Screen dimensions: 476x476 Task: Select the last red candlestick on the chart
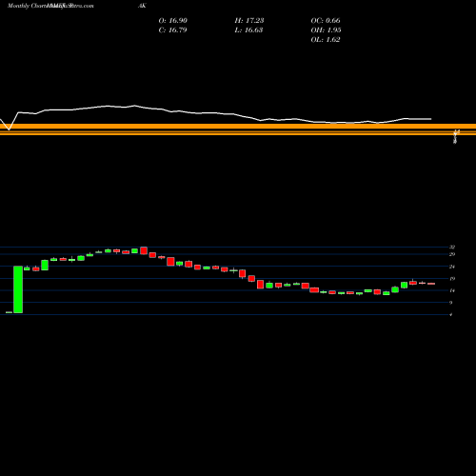coord(431,284)
